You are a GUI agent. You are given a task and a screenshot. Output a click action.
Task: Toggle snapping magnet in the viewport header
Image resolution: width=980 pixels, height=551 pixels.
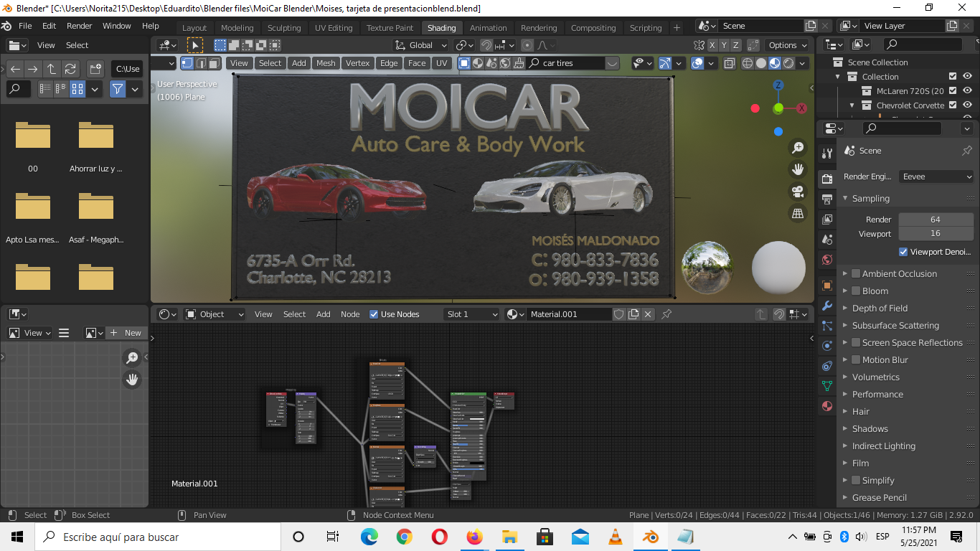pyautogui.click(x=486, y=45)
